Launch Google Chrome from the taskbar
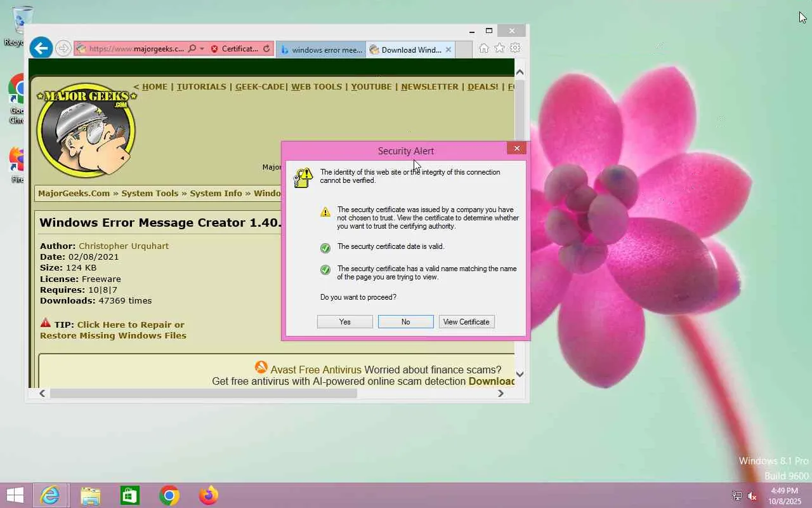 tap(169, 495)
